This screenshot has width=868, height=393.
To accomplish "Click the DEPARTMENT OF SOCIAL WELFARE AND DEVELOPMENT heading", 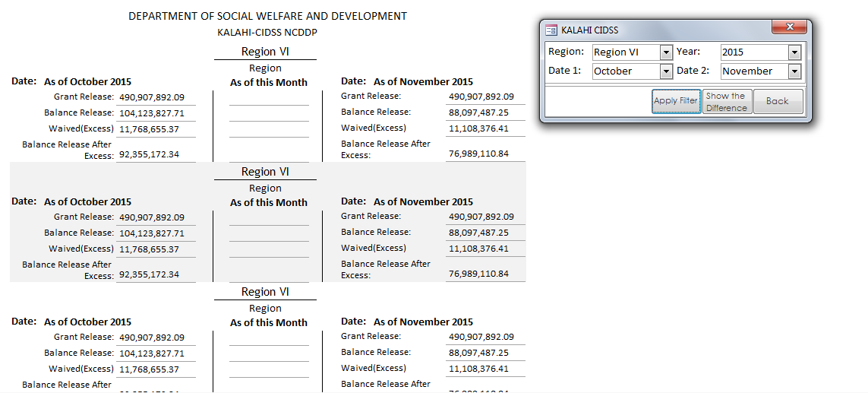I will click(x=267, y=17).
